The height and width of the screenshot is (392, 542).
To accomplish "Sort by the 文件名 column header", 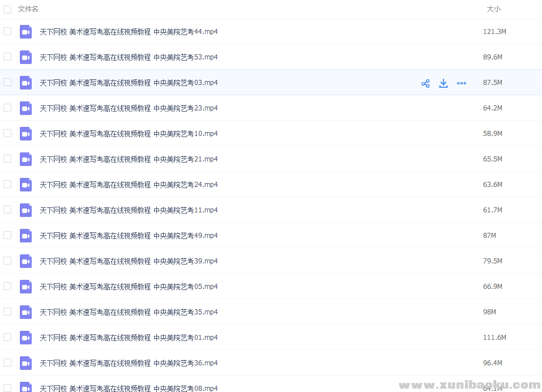I will click(28, 9).
